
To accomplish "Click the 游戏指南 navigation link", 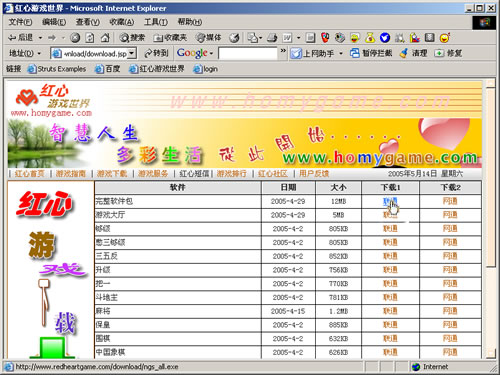I will [71, 173].
